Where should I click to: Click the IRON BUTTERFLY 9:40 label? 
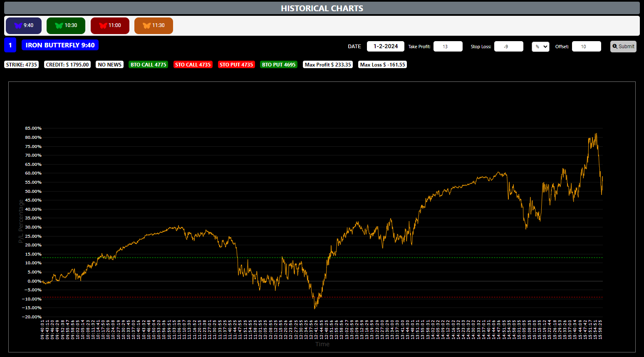[x=60, y=45]
